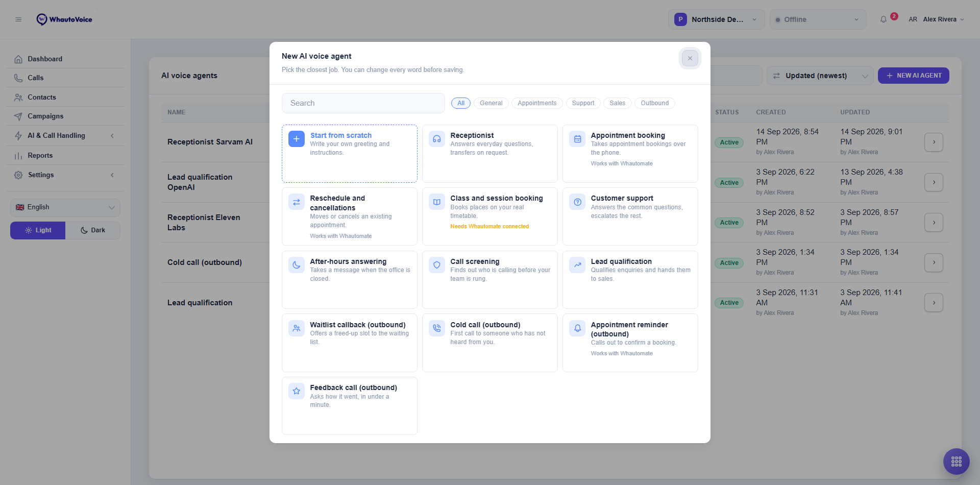Switch theme to Light
Screen dimensions: 980x485
pyautogui.click(x=38, y=230)
